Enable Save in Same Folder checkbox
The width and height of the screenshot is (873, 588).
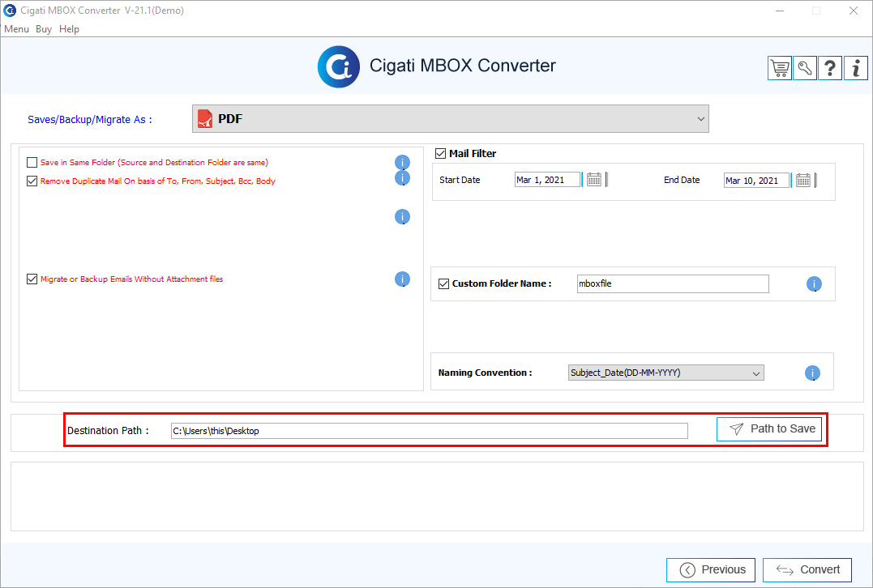tap(32, 163)
